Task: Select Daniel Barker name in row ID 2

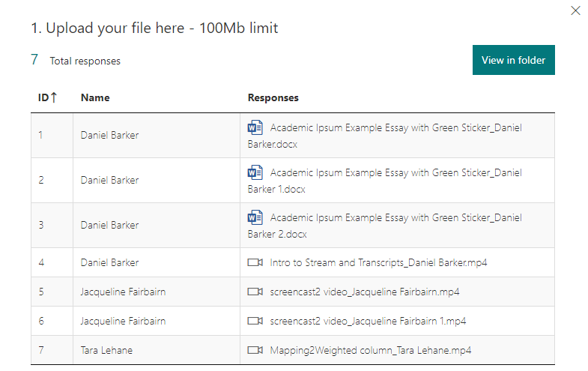Action: [x=109, y=180]
